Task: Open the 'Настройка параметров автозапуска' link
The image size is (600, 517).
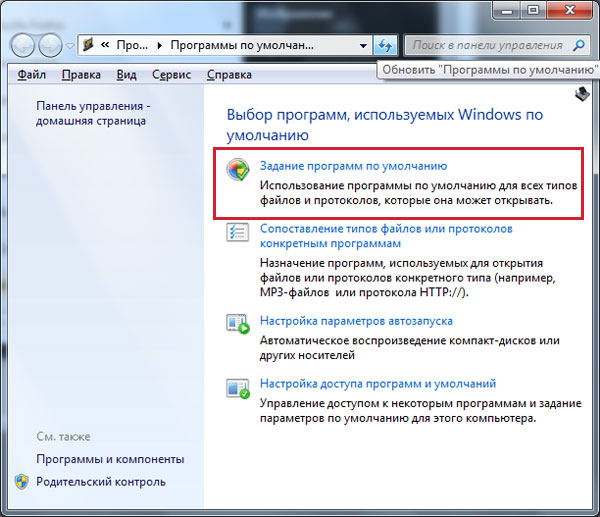Action: (x=356, y=321)
